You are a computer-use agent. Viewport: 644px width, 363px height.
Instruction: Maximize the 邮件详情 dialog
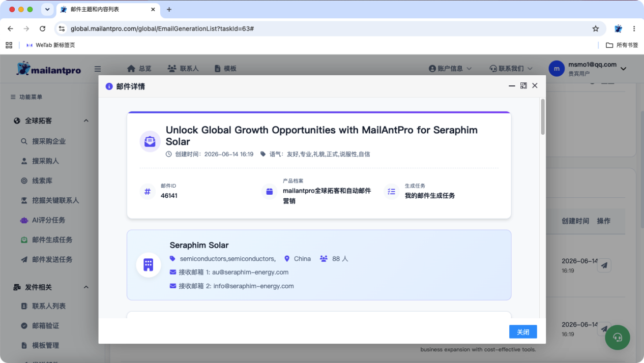(x=523, y=86)
